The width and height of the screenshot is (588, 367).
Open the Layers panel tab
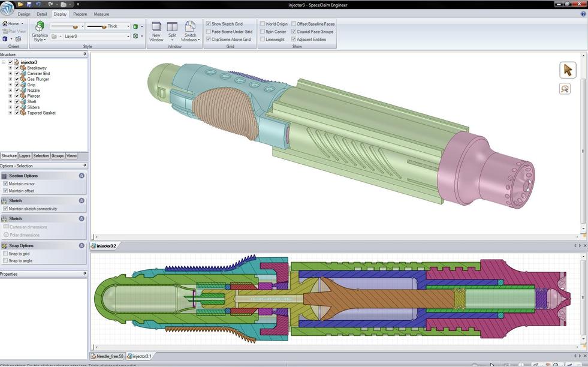(25, 156)
